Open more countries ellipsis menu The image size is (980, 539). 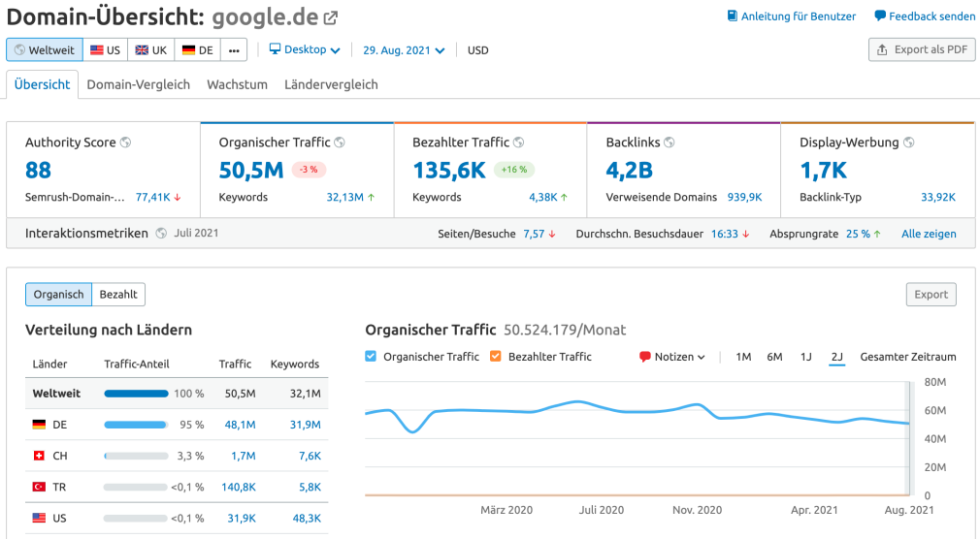coord(234,50)
